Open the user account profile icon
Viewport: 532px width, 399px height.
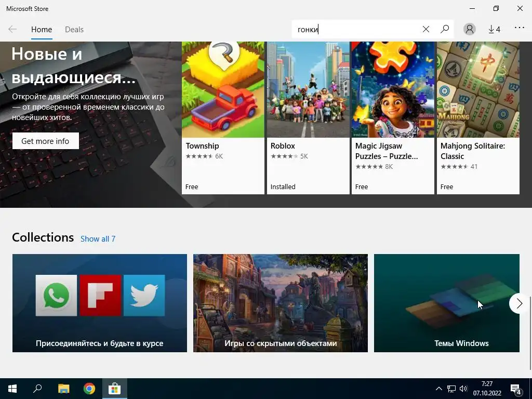(470, 29)
